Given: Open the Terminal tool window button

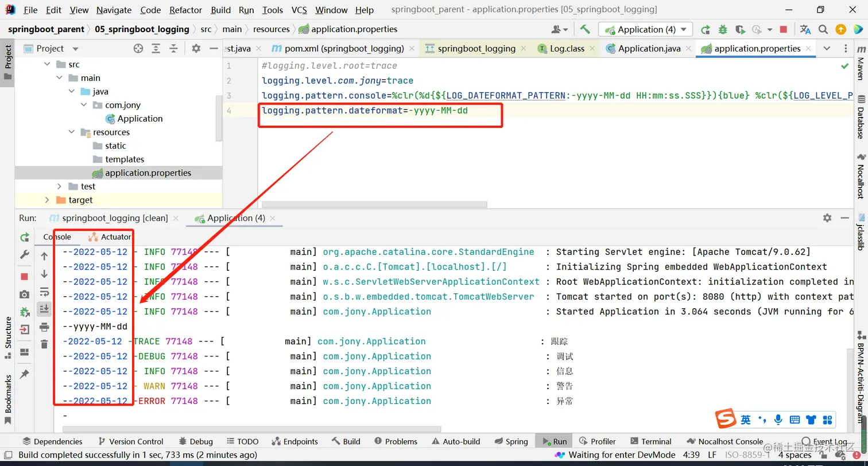Looking at the screenshot, I should tap(650, 441).
